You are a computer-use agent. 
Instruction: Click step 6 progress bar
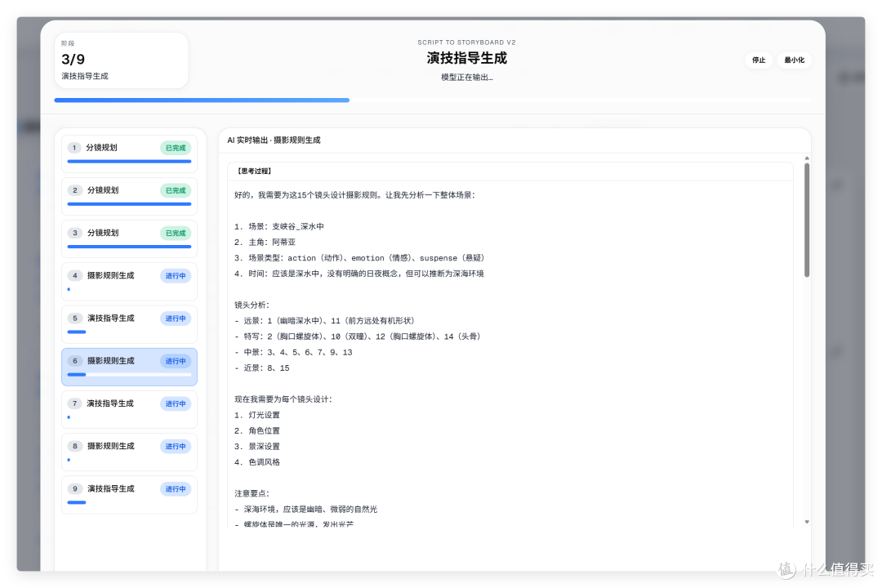pos(129,375)
